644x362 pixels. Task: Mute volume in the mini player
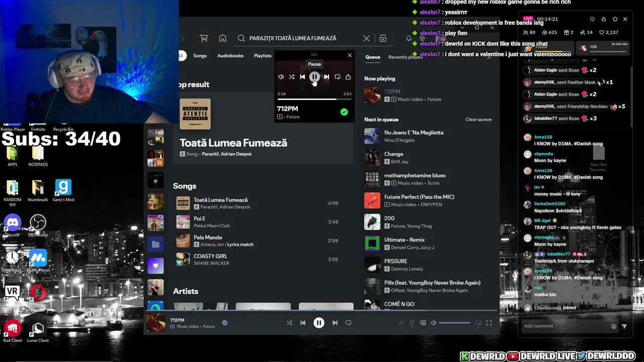tap(281, 77)
